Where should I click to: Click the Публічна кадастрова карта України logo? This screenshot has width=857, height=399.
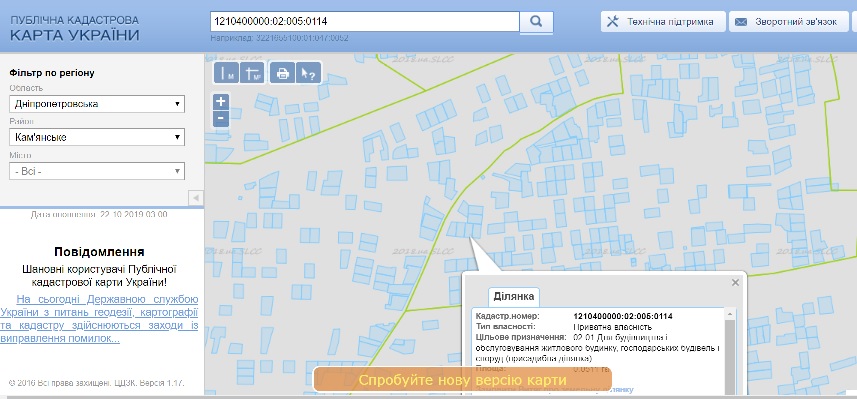pos(74,28)
